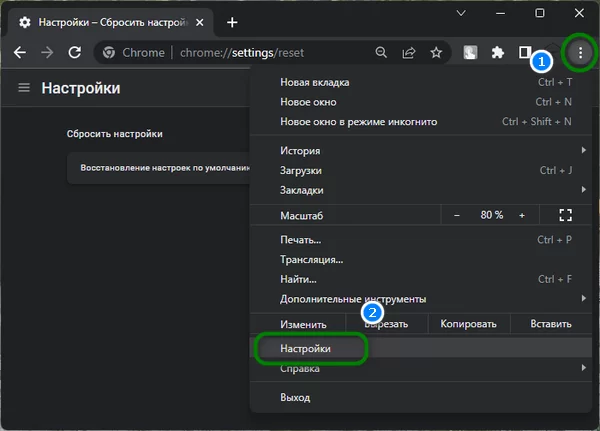Open a new tab with plus button
Screen dimensions: 600x431
click(x=232, y=22)
